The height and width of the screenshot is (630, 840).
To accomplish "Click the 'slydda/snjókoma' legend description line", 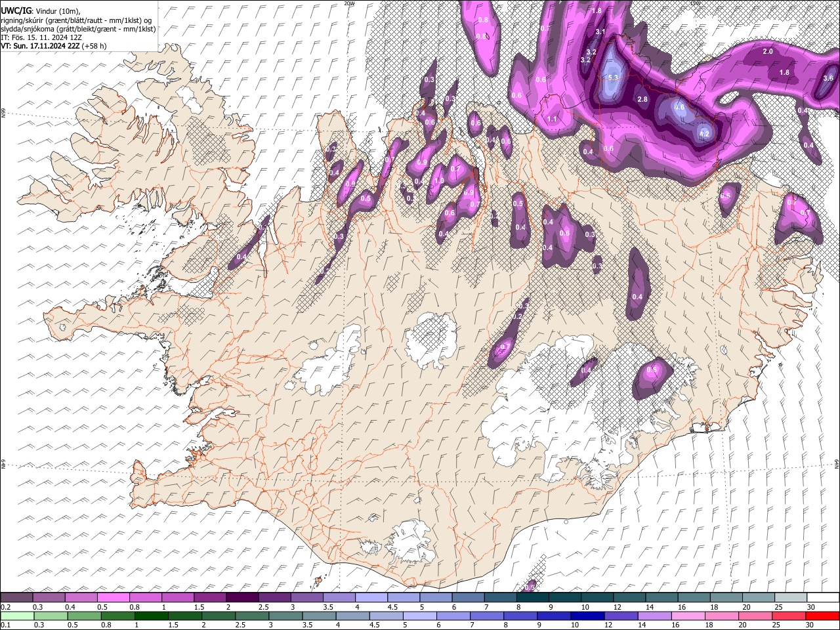I will 78,28.
